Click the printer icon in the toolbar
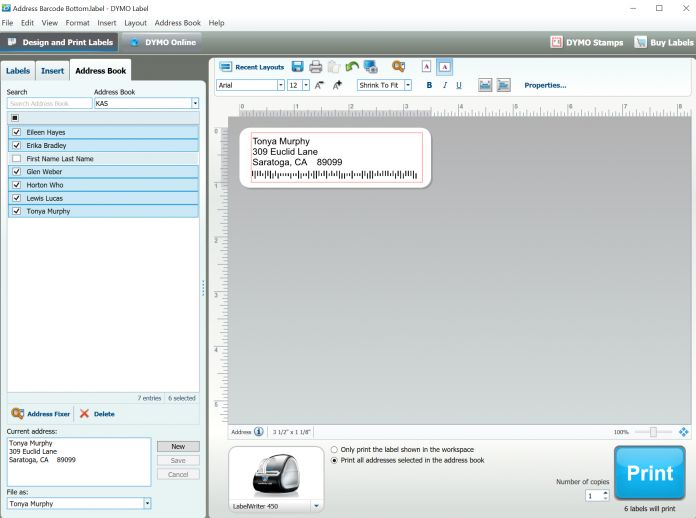 [x=316, y=67]
